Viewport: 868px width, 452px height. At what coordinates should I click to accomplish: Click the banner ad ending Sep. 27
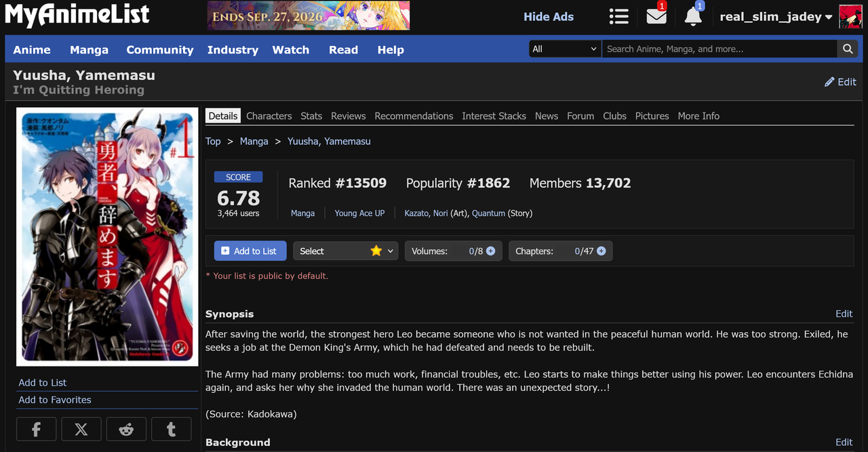point(309,16)
